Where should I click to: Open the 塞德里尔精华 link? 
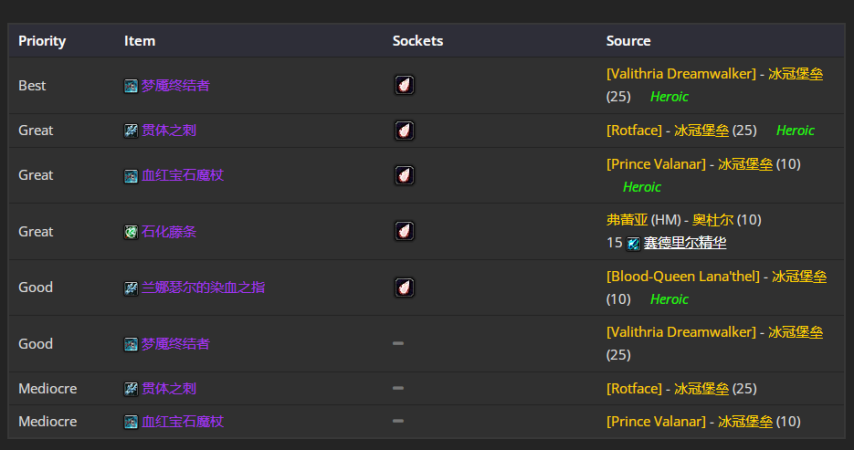pyautogui.click(x=684, y=243)
